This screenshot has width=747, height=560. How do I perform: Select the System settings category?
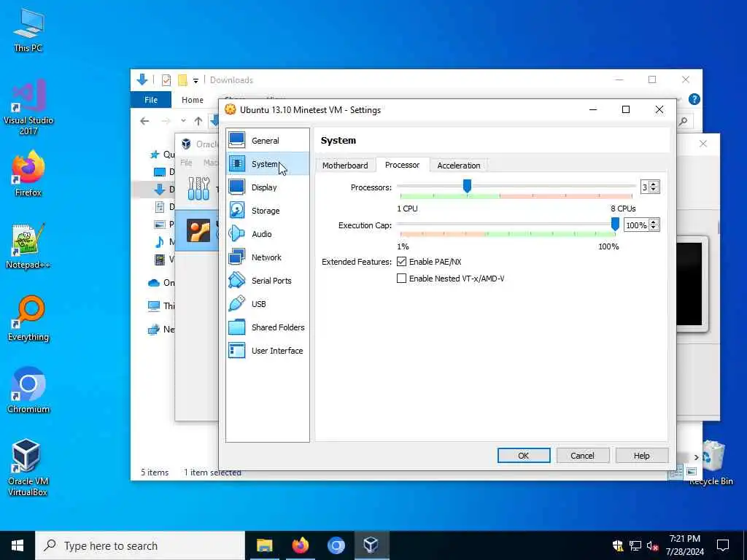[267, 164]
